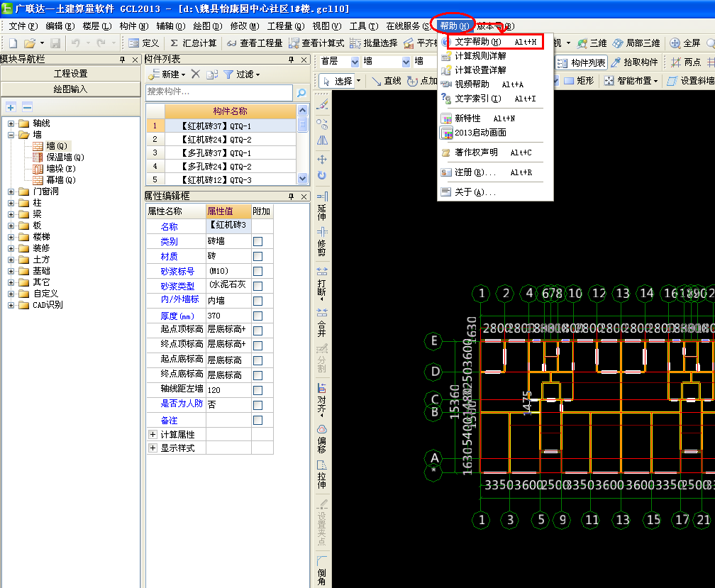Click the mirror tool icon in vertical toolbar
The image size is (715, 588).
point(322,140)
